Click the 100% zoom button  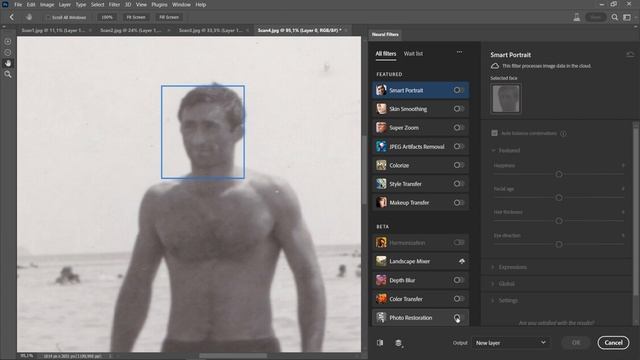click(107, 18)
